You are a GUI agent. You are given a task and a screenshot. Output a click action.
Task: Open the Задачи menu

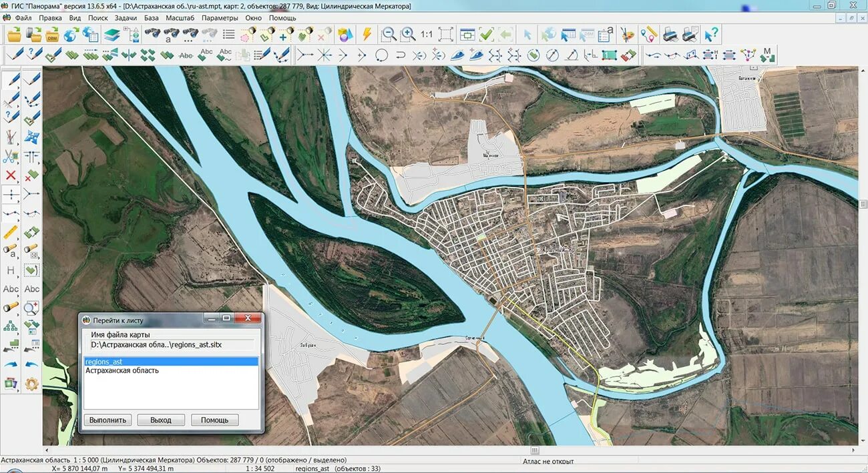[126, 18]
